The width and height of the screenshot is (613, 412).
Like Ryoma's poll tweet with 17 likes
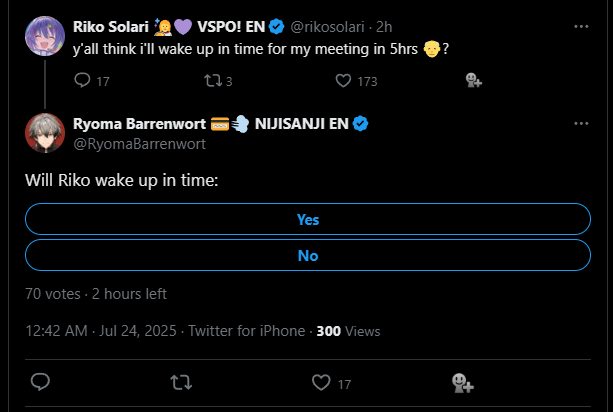[x=322, y=382]
